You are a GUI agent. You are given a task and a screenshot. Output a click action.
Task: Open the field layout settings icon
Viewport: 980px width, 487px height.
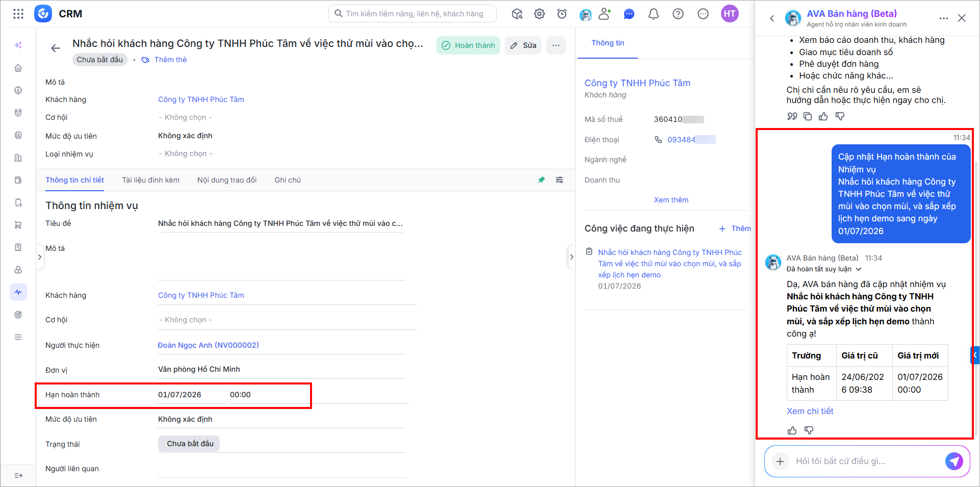[x=559, y=180]
